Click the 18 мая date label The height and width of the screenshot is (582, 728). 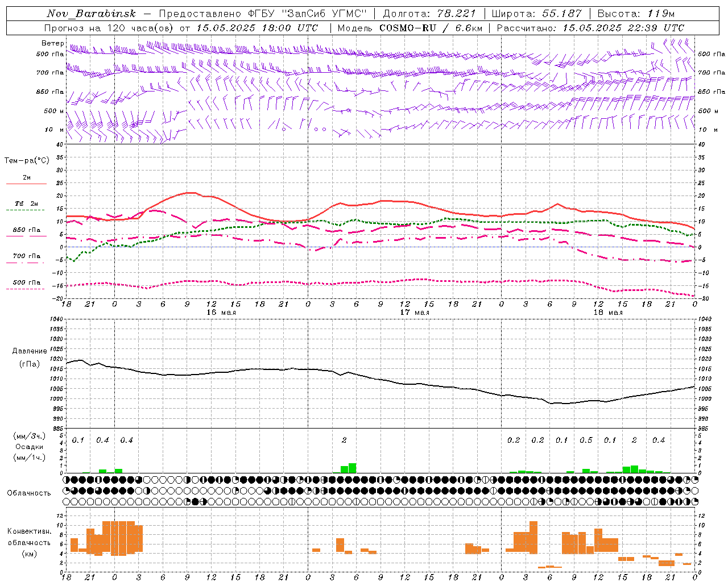[608, 313]
